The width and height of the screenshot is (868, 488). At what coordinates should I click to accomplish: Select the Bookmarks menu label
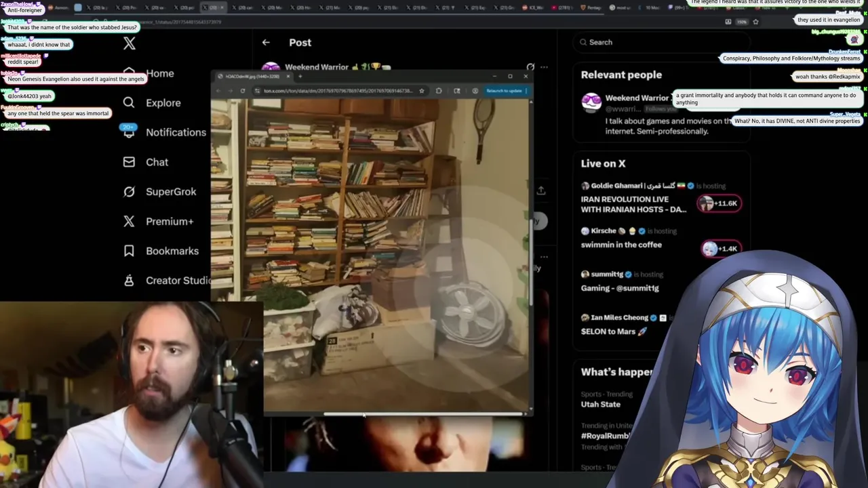click(x=172, y=251)
